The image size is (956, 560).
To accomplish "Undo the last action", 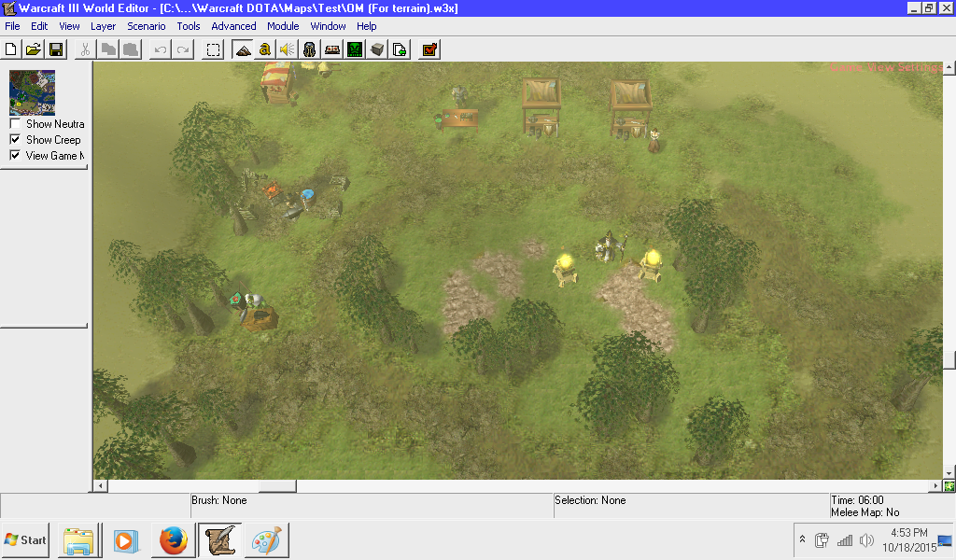I will (160, 49).
